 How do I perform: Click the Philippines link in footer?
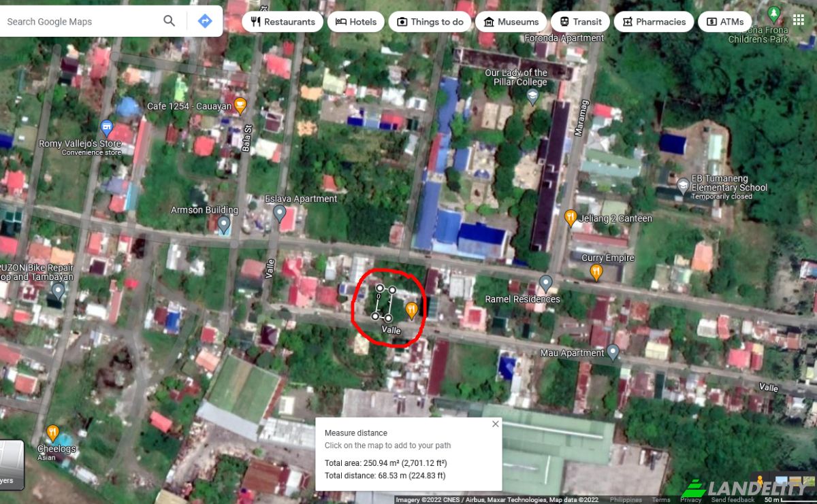(x=626, y=500)
